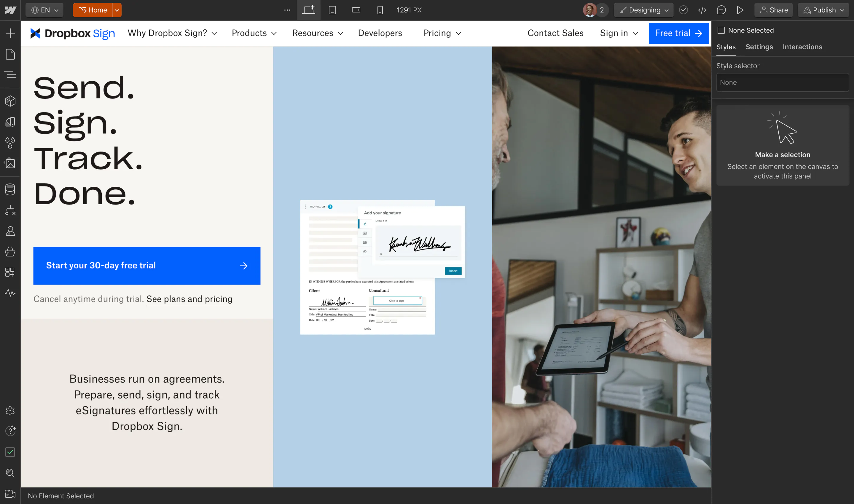
Task: Open the Pages panel icon
Action: click(10, 54)
